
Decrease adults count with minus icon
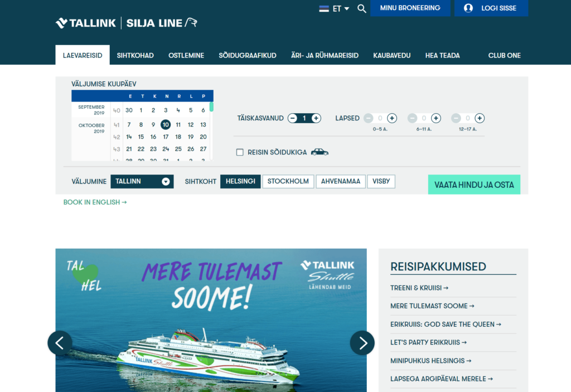tap(292, 118)
